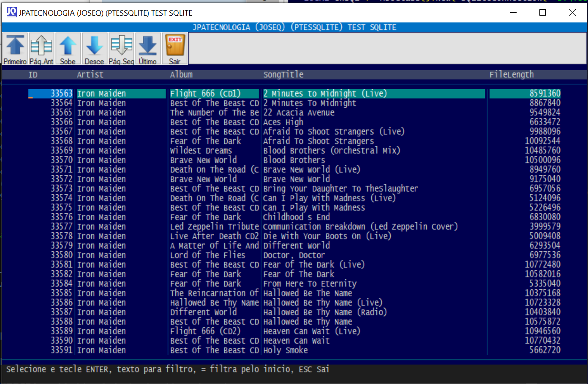Select the ID column header
The height and width of the screenshot is (384, 588).
point(33,75)
